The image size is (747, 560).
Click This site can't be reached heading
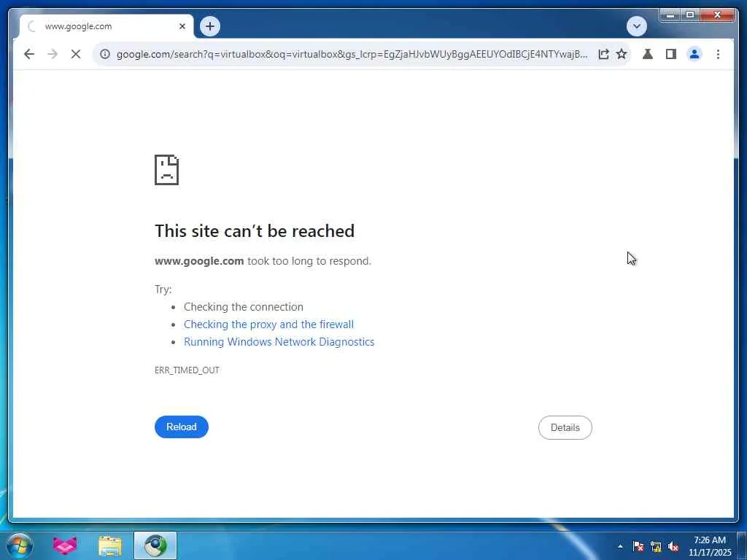coord(255,231)
